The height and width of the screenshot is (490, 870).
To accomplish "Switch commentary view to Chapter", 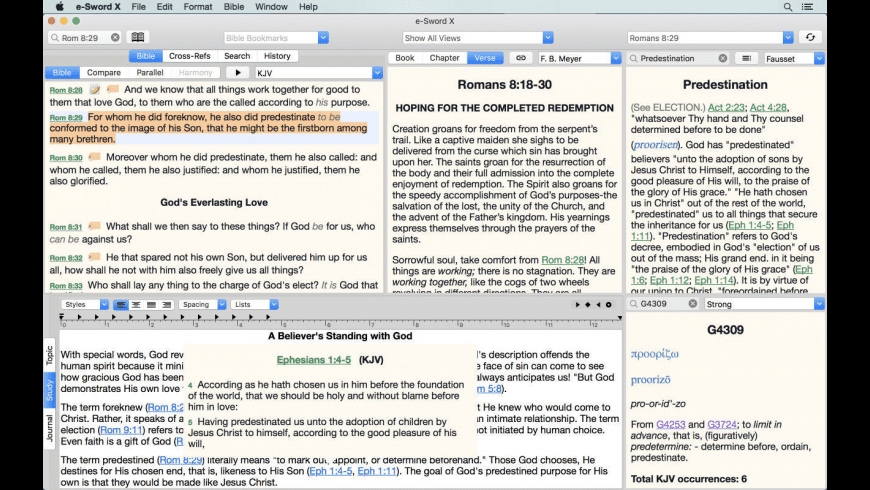I will tap(444, 58).
